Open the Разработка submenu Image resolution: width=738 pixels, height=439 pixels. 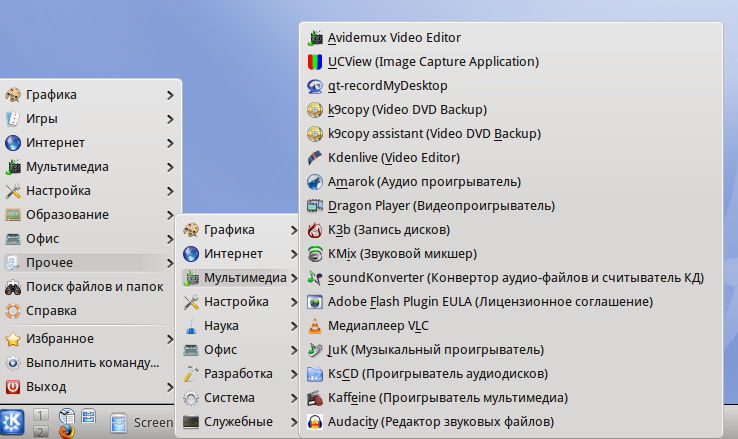tap(240, 374)
